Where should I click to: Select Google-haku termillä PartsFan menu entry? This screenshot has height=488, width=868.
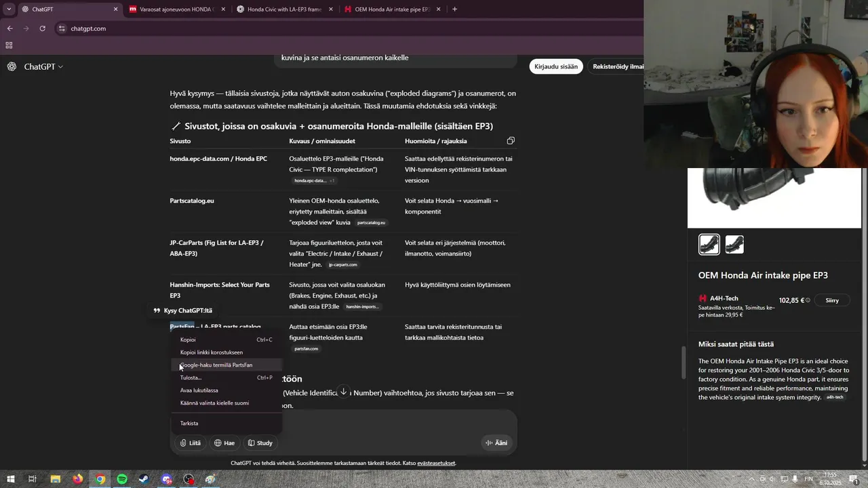[226, 365]
